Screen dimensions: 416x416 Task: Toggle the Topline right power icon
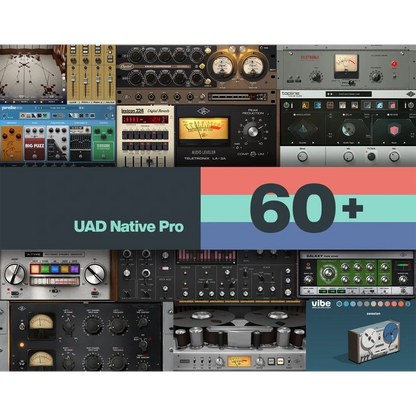click(x=411, y=105)
